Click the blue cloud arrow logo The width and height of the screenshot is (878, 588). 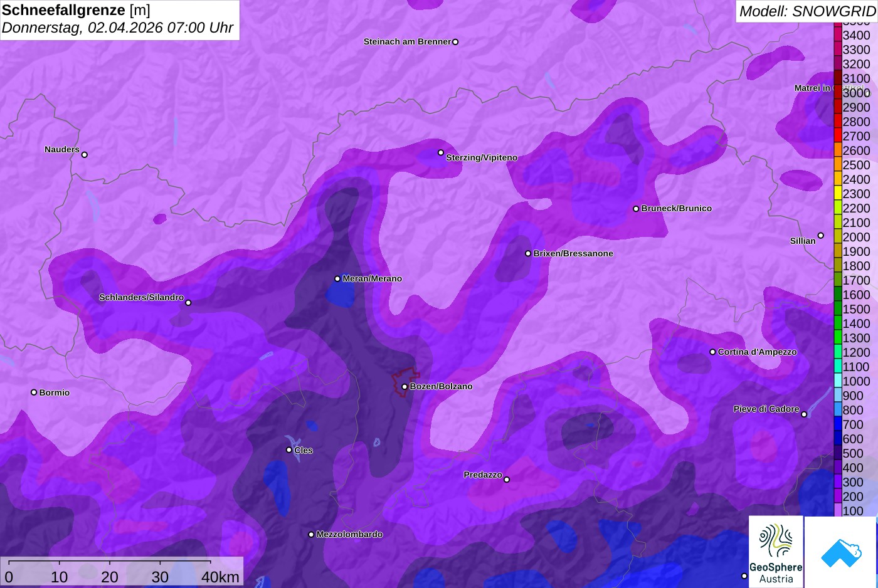click(840, 552)
